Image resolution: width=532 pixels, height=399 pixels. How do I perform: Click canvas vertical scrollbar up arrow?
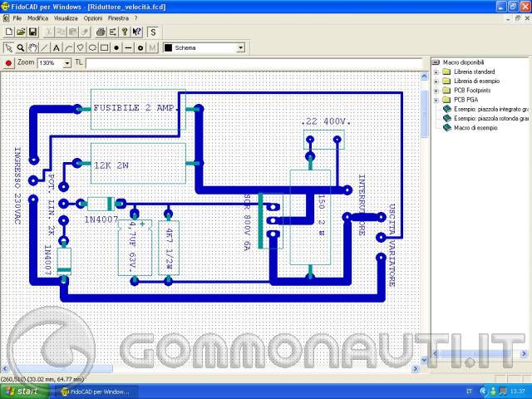[x=424, y=76]
